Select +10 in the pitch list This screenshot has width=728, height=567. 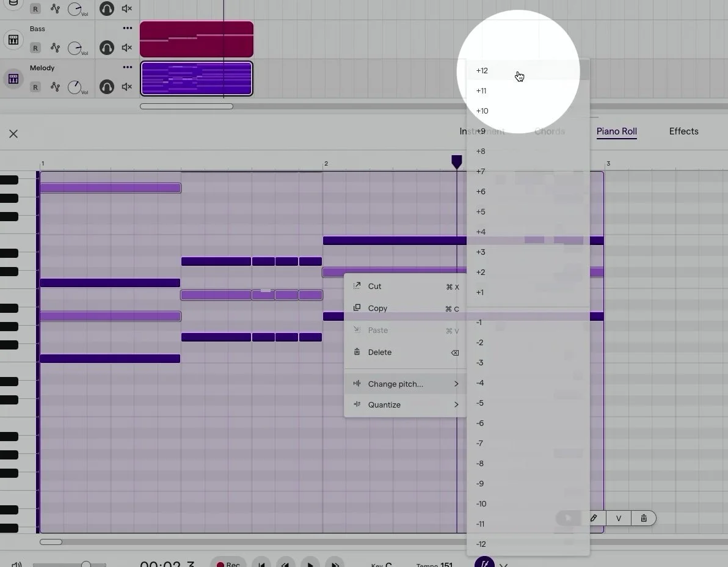[x=528, y=111]
